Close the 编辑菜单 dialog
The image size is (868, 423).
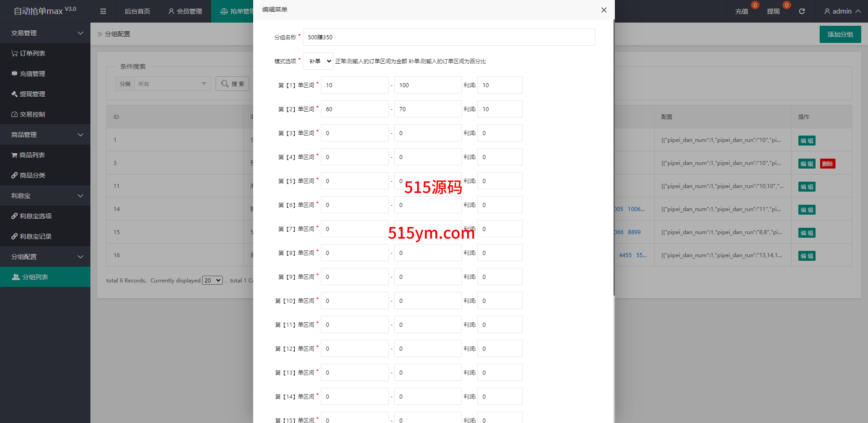[x=604, y=10]
